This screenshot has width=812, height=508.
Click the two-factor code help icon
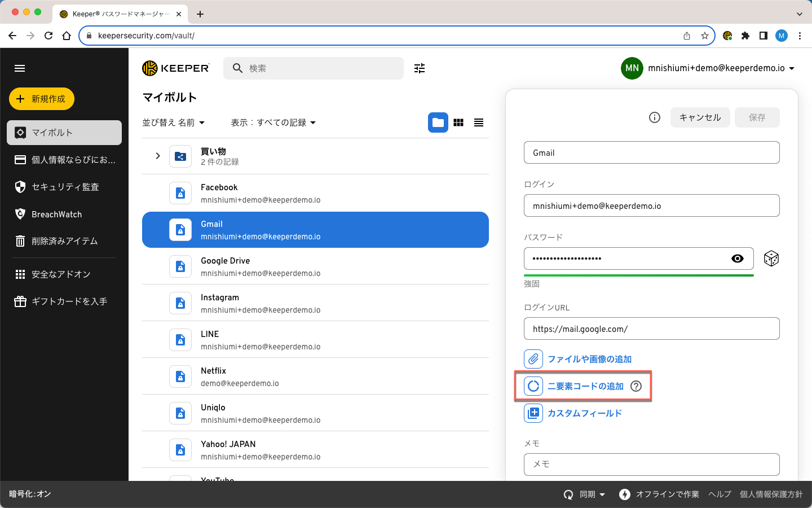[x=636, y=386]
